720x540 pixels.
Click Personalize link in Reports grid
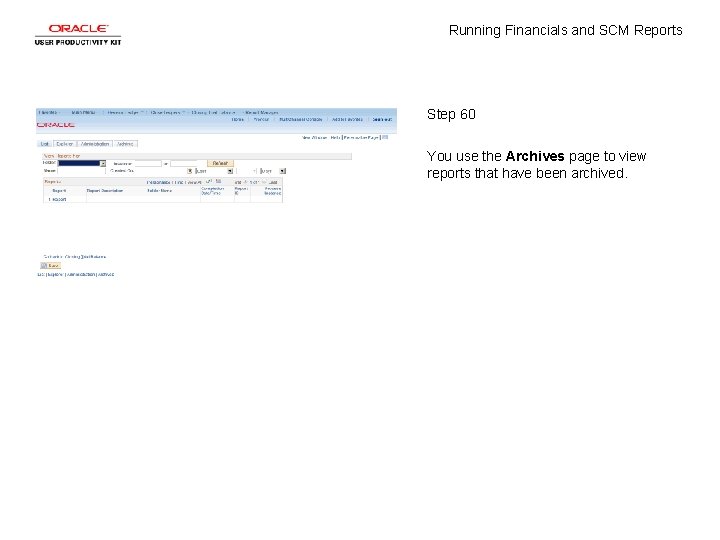[x=158, y=182]
